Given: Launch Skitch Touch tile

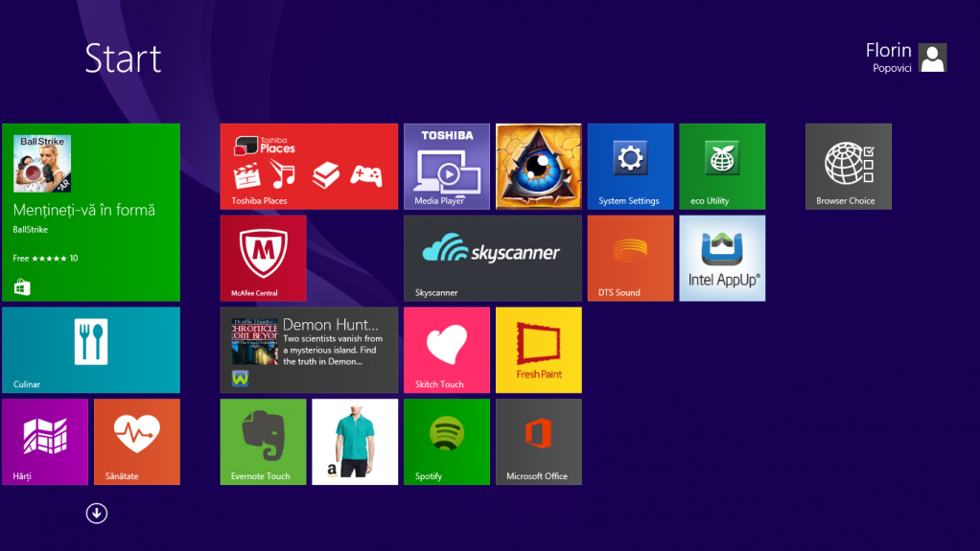Looking at the screenshot, I should click(x=447, y=350).
